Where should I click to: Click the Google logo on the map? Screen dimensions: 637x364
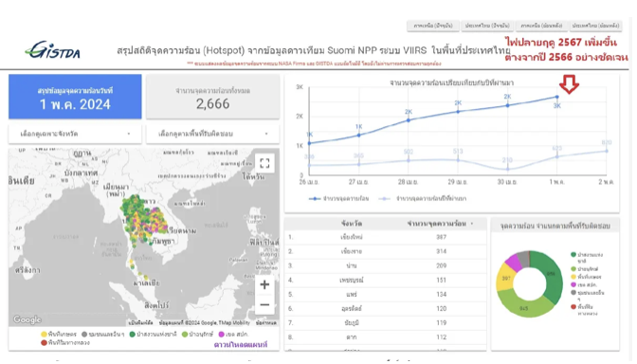(x=27, y=319)
